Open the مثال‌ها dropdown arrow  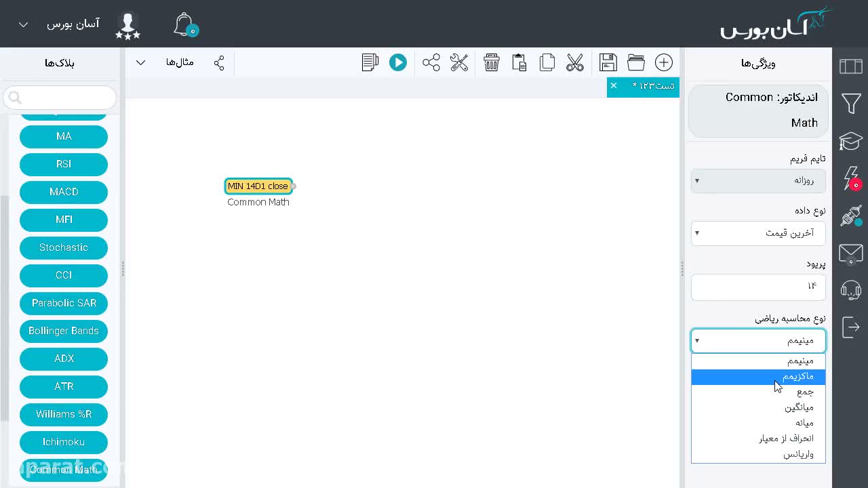(x=140, y=63)
